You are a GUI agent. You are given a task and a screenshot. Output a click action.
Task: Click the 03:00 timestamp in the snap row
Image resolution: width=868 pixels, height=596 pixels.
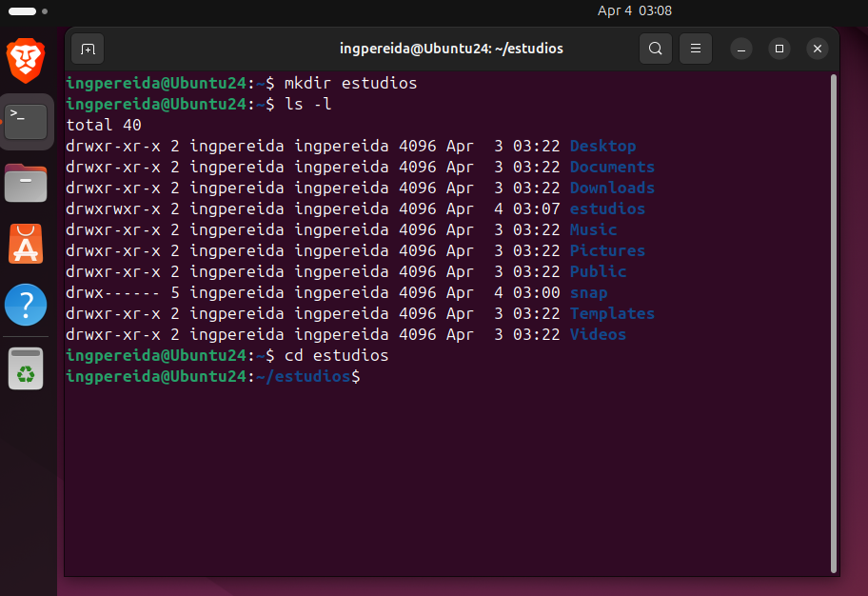[x=537, y=292]
